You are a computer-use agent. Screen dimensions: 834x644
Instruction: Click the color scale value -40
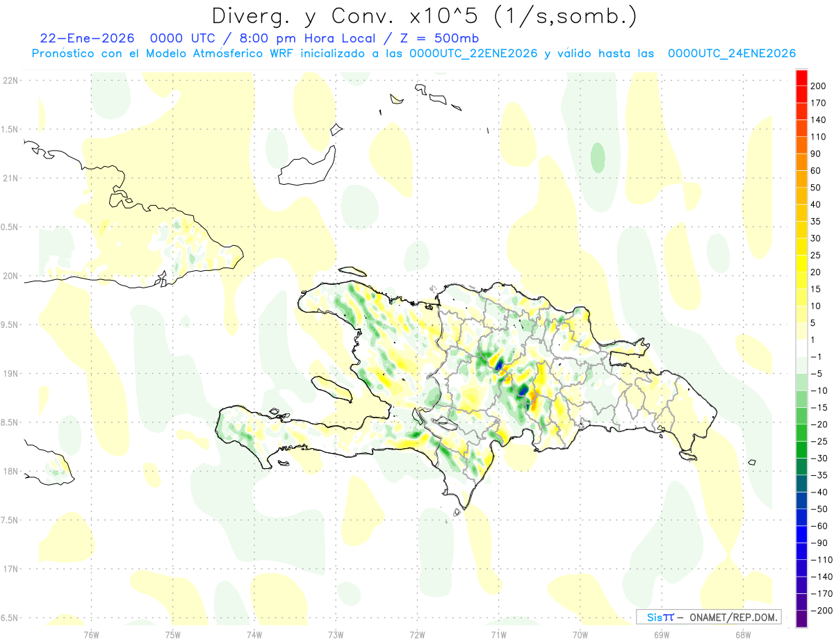(x=819, y=492)
